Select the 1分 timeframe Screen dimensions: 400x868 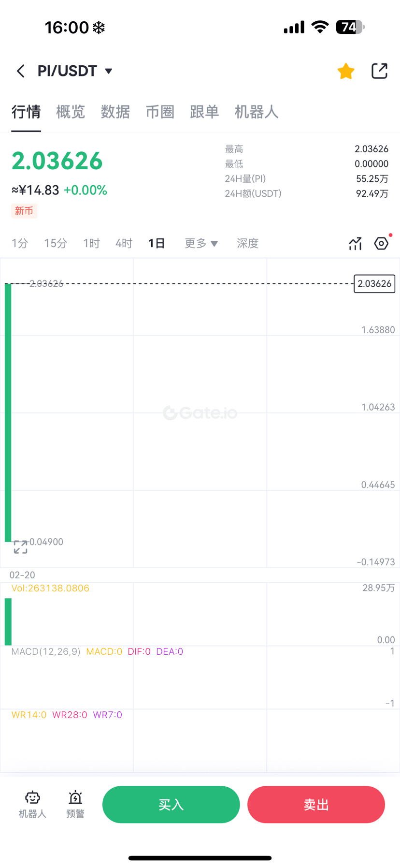tap(20, 243)
